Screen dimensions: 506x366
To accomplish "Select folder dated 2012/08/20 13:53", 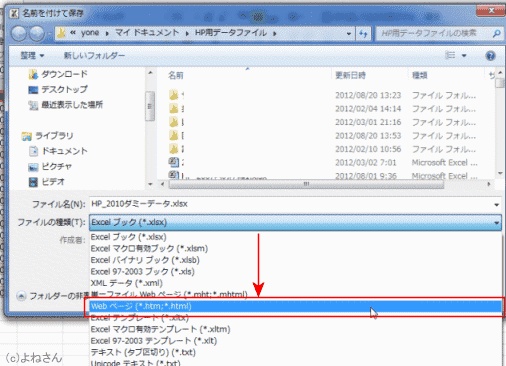I will click(x=323, y=136).
